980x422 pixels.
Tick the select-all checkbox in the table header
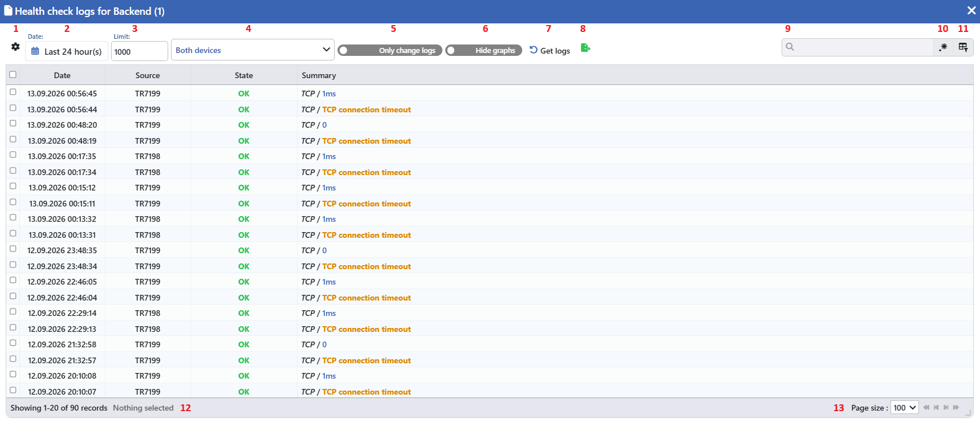13,75
